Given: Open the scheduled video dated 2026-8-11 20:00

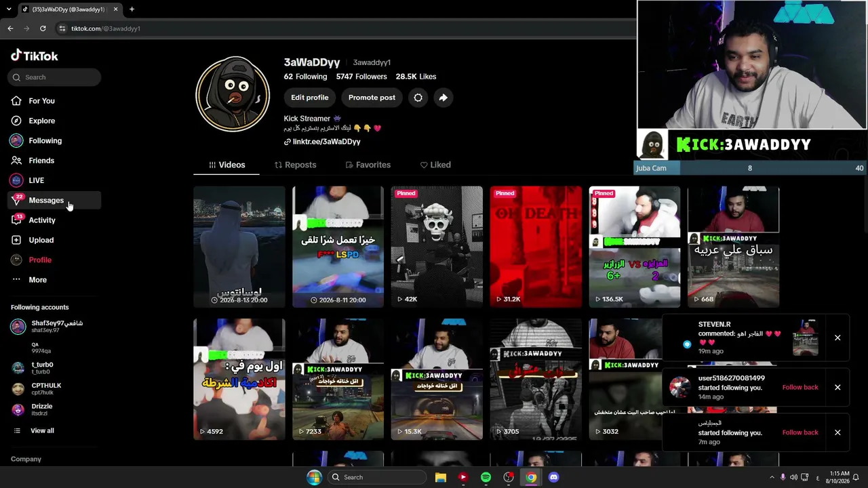Looking at the screenshot, I should pyautogui.click(x=338, y=247).
